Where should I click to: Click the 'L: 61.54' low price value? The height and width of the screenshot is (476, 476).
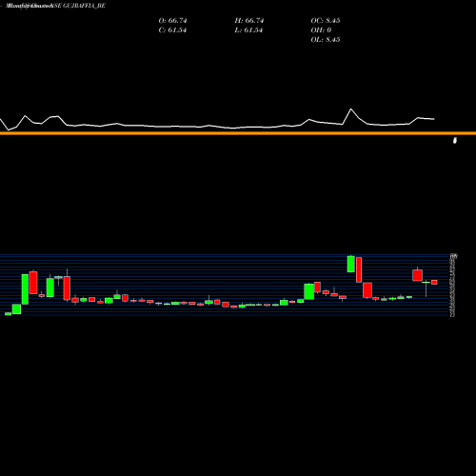point(248,30)
